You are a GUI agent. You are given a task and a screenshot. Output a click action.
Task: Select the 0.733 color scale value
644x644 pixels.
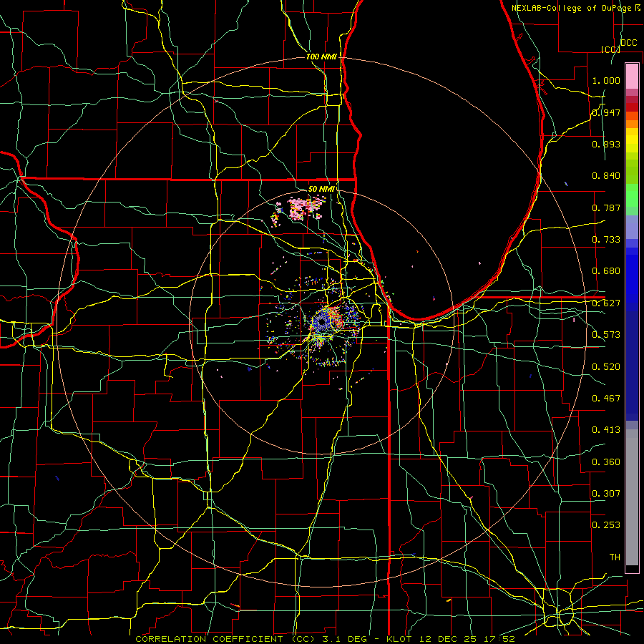point(606,240)
